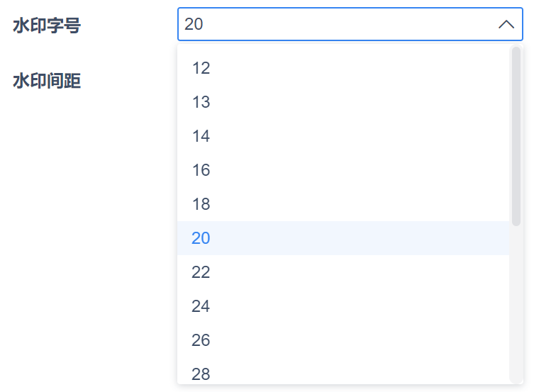
Task: Click the scrollbar track below the thumb
Action: (516, 305)
